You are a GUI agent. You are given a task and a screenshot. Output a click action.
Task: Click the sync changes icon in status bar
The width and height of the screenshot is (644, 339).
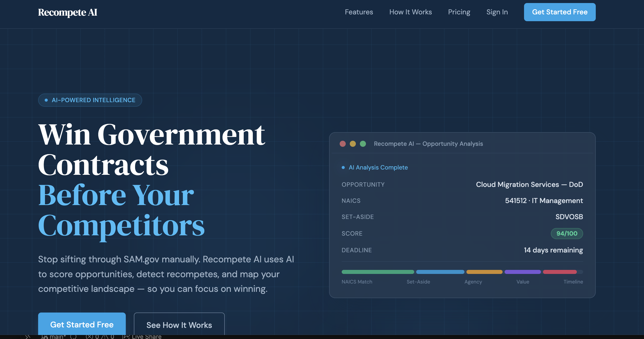pos(73,336)
